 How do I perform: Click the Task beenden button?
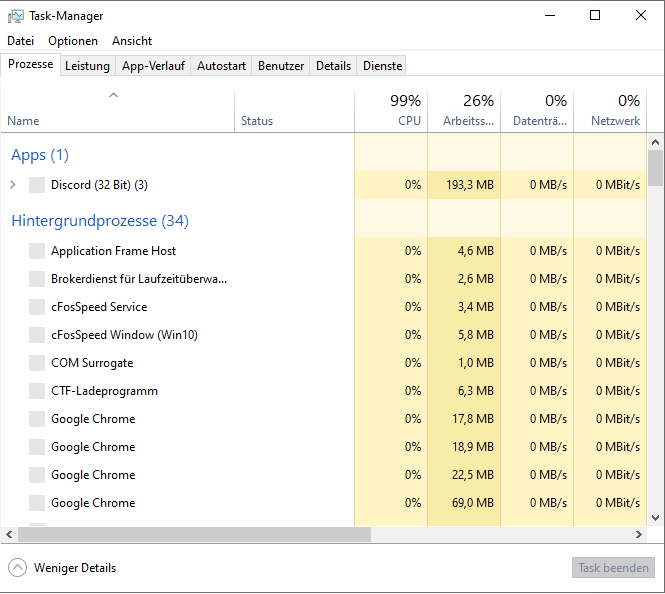pyautogui.click(x=613, y=568)
